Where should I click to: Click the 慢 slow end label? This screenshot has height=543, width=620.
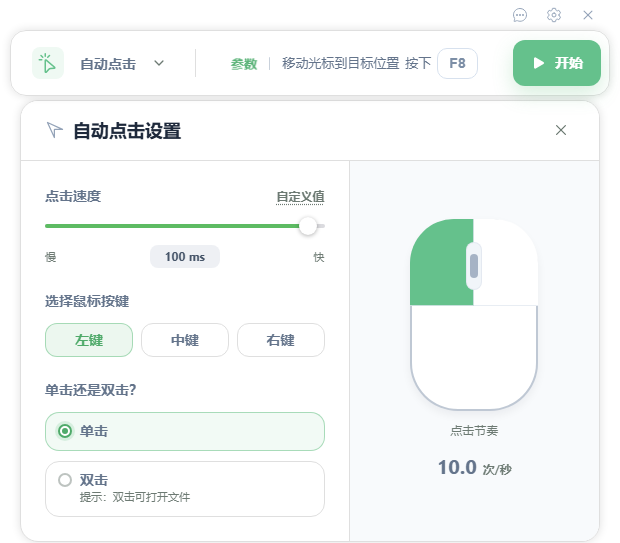pyautogui.click(x=51, y=257)
